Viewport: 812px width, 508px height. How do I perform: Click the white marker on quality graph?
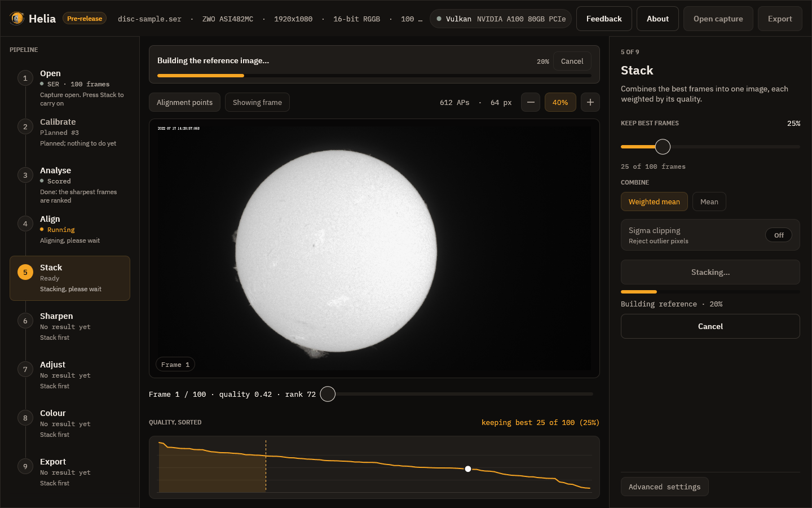pyautogui.click(x=468, y=469)
